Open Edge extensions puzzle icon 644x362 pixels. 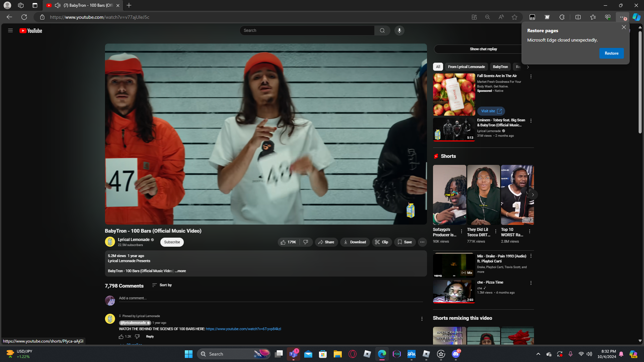(x=562, y=17)
